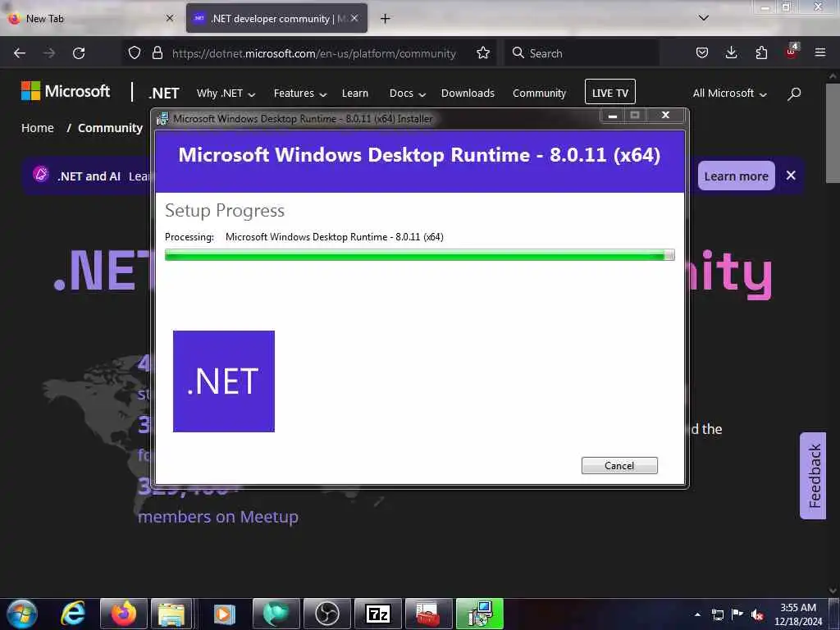Switch to Firefox in the taskbar
This screenshot has height=630, width=840.
pyautogui.click(x=124, y=614)
